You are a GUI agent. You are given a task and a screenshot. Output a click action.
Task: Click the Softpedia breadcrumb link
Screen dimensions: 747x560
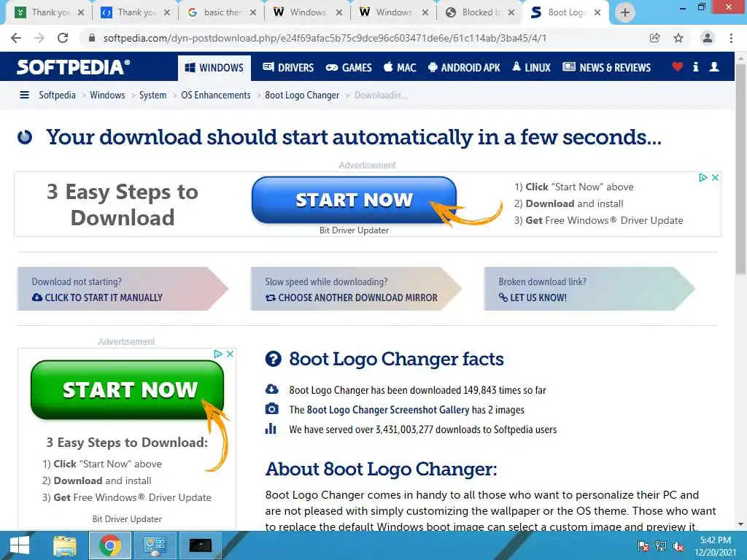coord(57,96)
